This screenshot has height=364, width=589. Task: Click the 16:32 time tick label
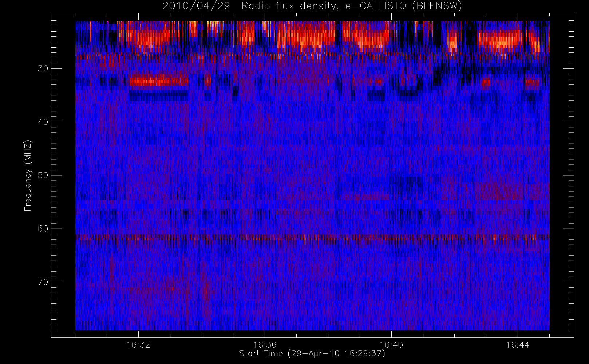click(138, 345)
